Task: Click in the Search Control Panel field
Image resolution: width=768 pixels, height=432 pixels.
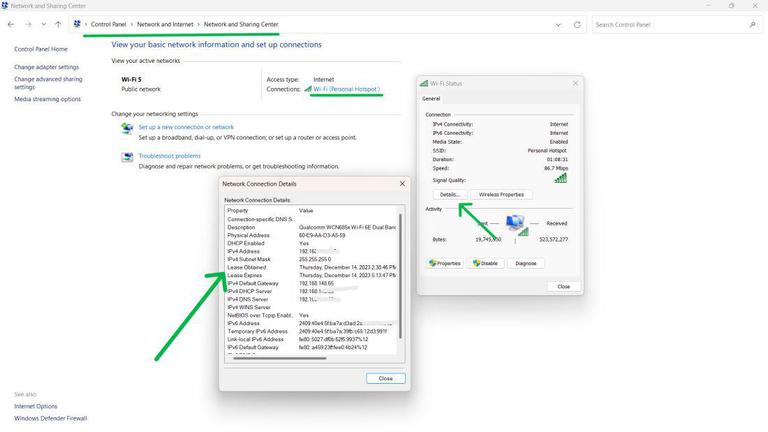Action: (671, 24)
